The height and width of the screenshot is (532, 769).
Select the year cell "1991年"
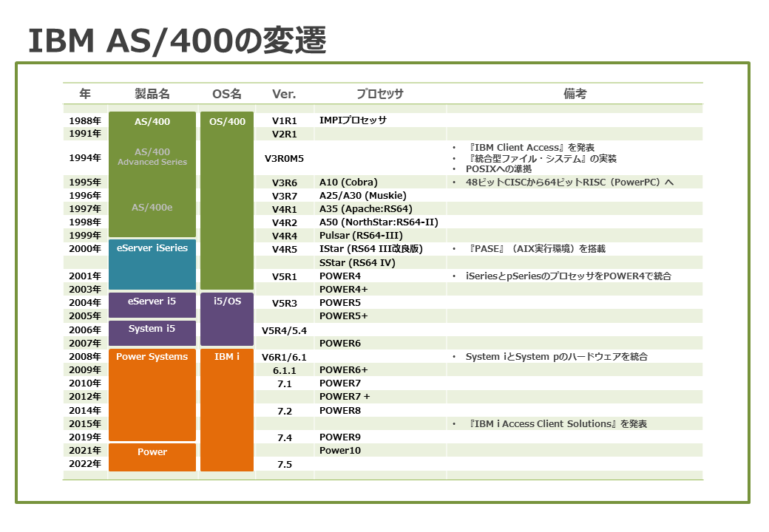85,134
